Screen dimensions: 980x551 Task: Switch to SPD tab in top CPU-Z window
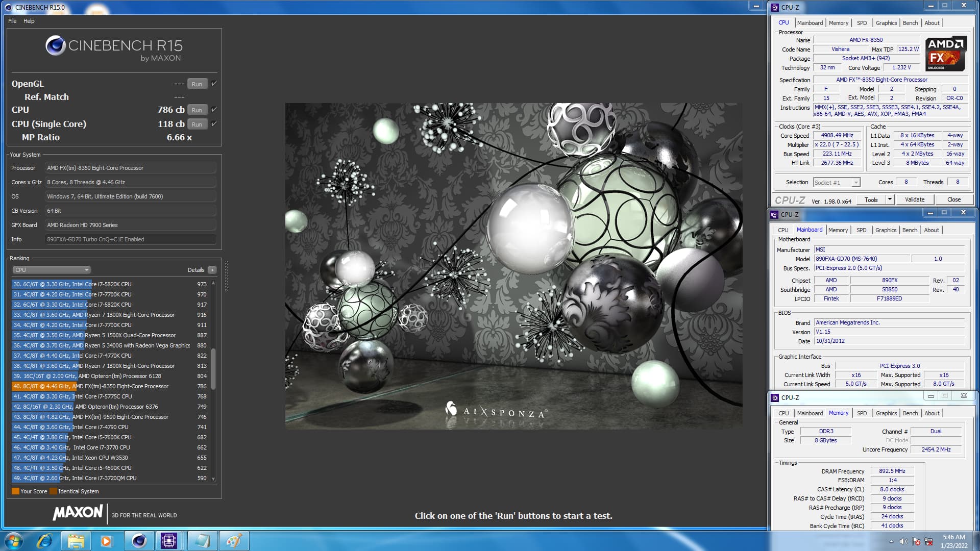862,23
